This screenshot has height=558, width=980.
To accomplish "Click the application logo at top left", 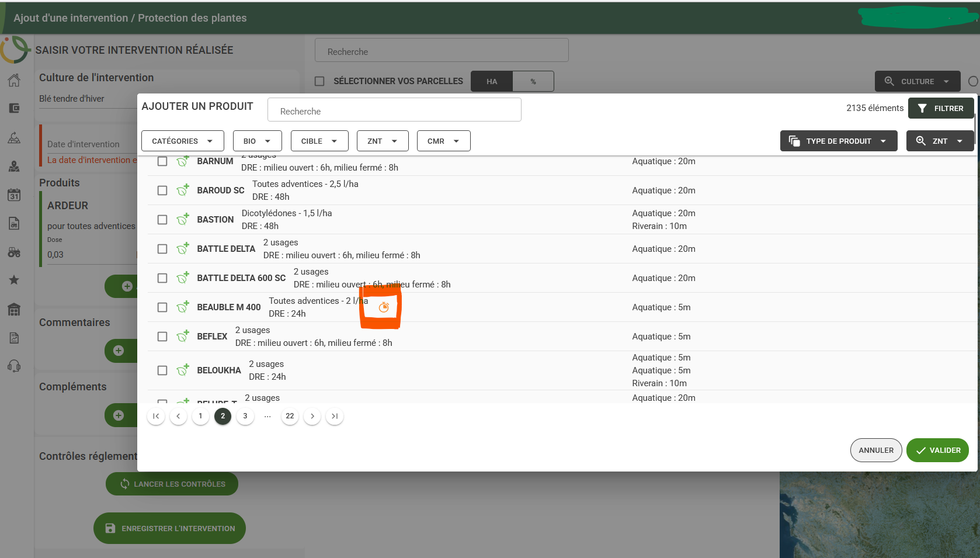I will [15, 50].
